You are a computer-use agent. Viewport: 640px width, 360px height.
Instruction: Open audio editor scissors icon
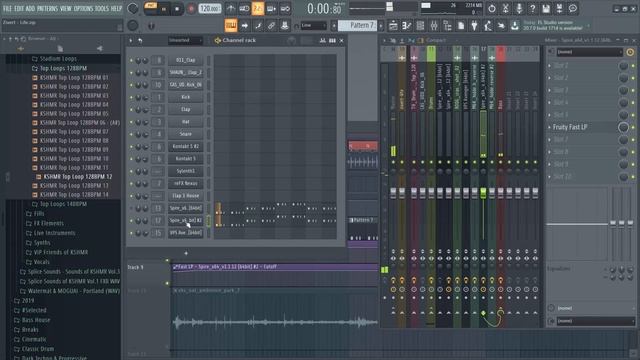pos(505,9)
